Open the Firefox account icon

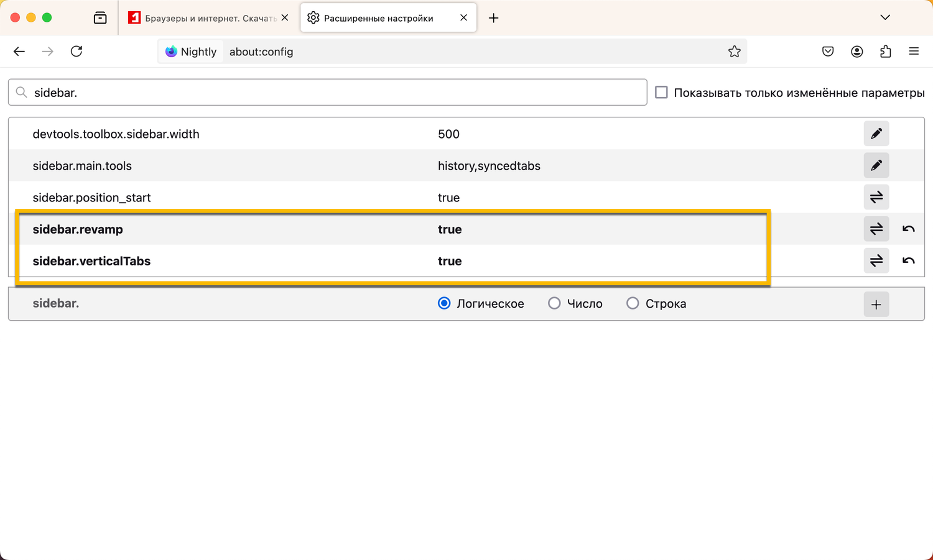point(857,52)
